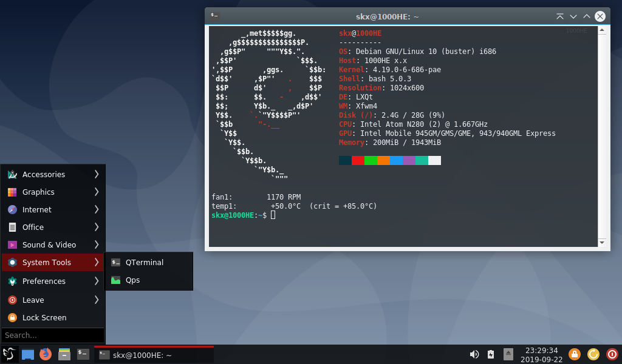Open the Graphics menu entry
Image resolution: width=622 pixels, height=364 pixels.
(x=53, y=192)
